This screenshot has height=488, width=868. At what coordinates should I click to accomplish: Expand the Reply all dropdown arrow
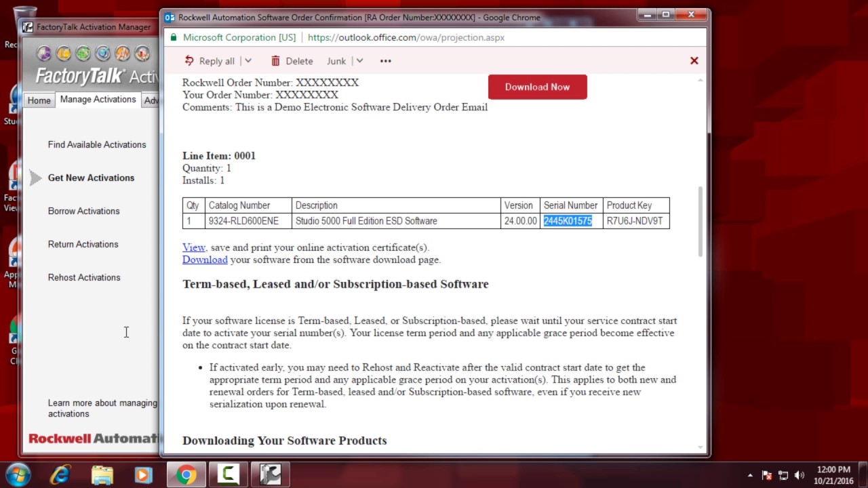pos(248,61)
